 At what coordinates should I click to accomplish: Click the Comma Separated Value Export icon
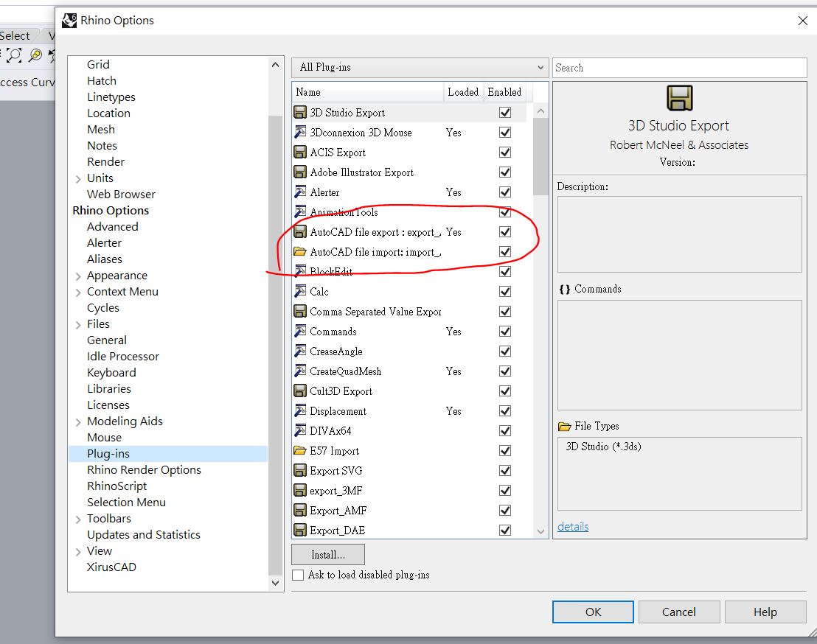click(x=300, y=312)
